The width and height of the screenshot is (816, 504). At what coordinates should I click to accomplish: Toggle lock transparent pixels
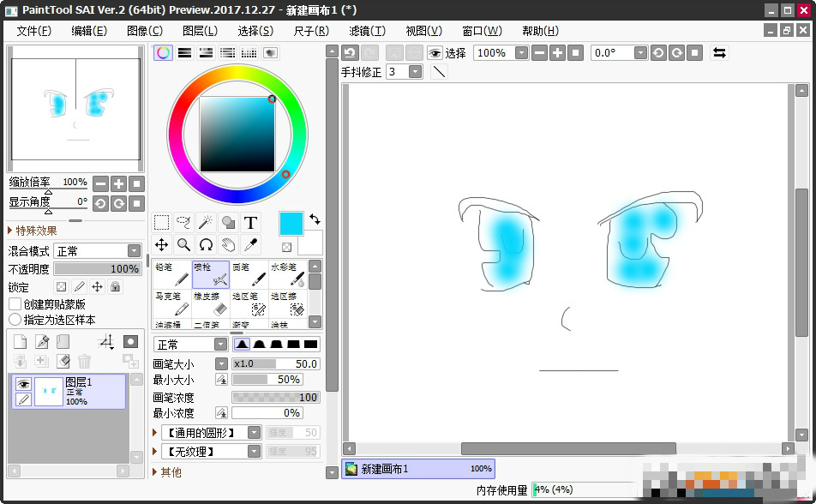[x=61, y=286]
